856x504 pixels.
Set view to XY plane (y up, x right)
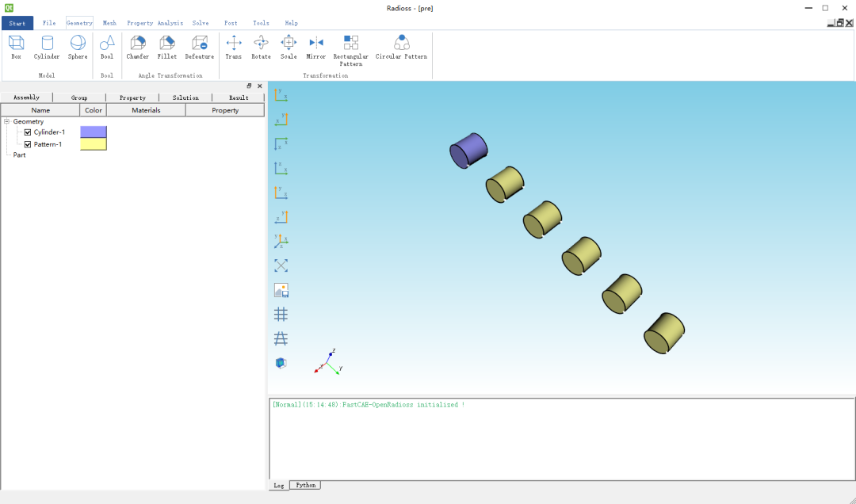(x=281, y=95)
